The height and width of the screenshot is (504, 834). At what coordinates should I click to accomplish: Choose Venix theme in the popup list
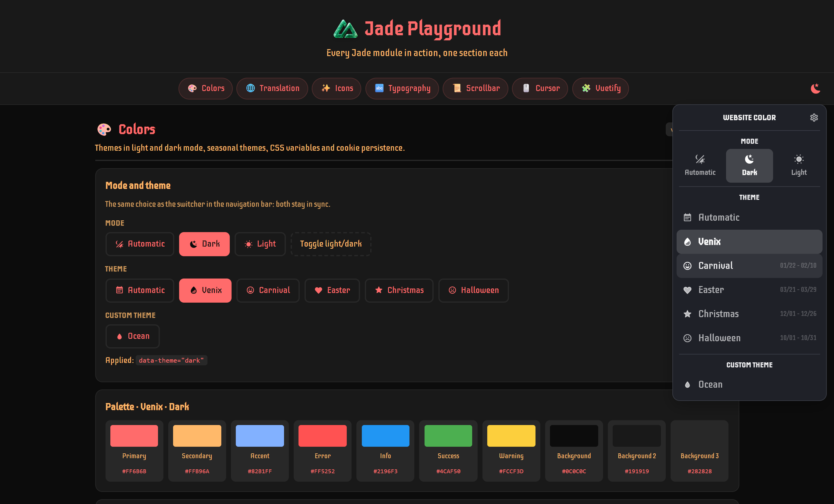[749, 242]
